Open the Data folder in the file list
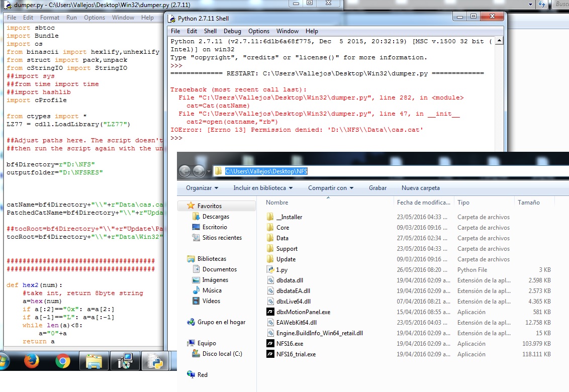 [282, 238]
